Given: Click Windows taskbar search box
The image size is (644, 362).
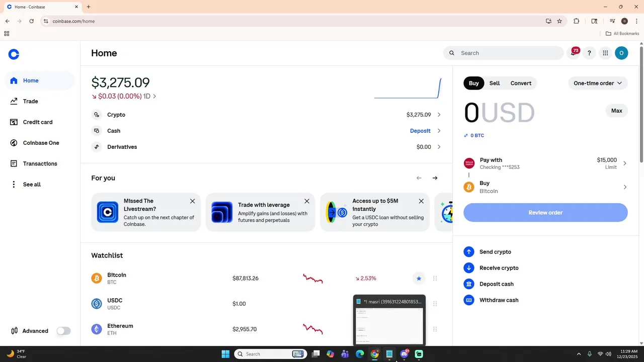Looking at the screenshot, I should coord(271,354).
